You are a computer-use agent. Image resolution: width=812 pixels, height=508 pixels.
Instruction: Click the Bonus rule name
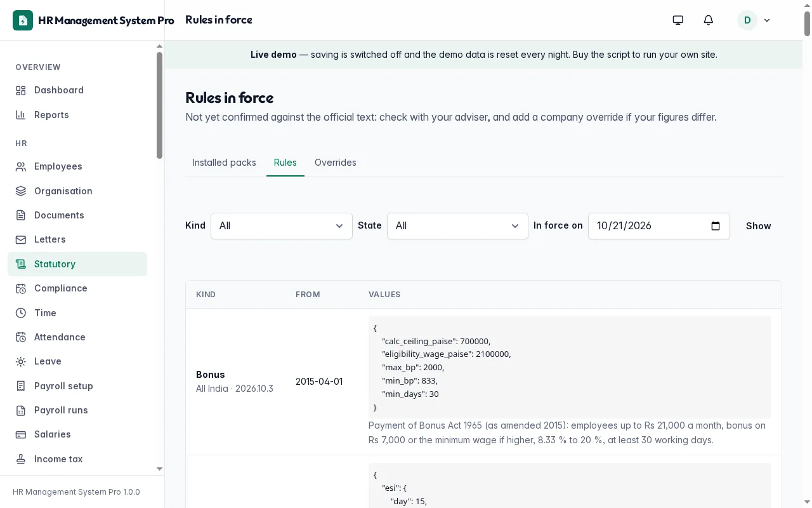(211, 375)
